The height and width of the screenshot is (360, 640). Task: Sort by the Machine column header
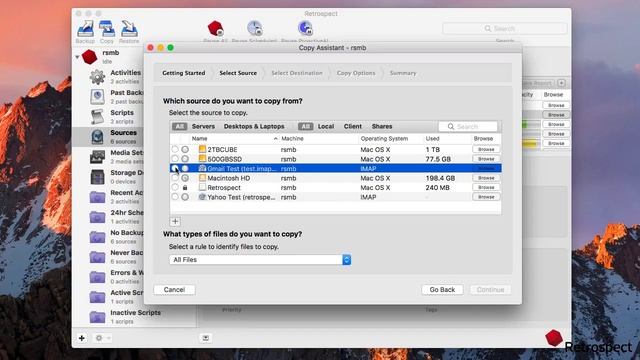[x=292, y=139]
